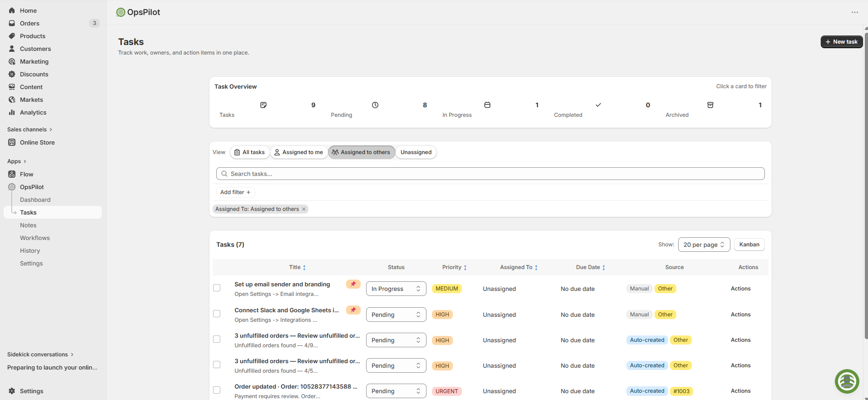
Task: Click the Add filter button
Action: pos(235,192)
